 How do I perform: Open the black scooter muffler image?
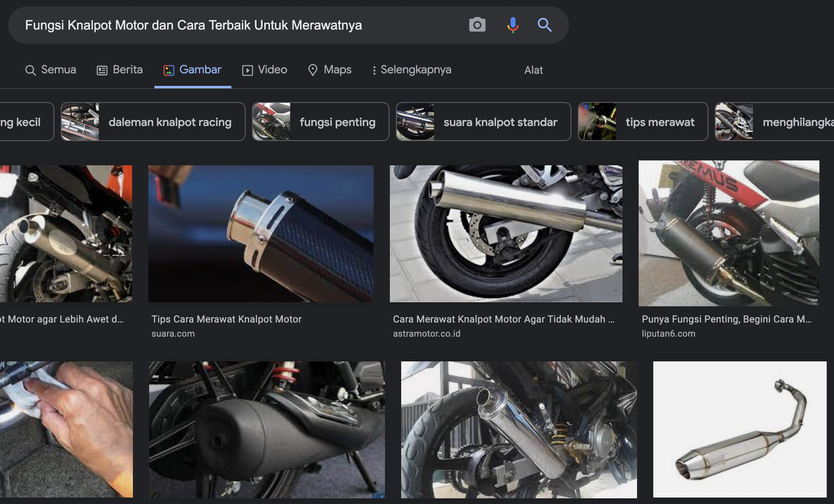click(x=267, y=429)
